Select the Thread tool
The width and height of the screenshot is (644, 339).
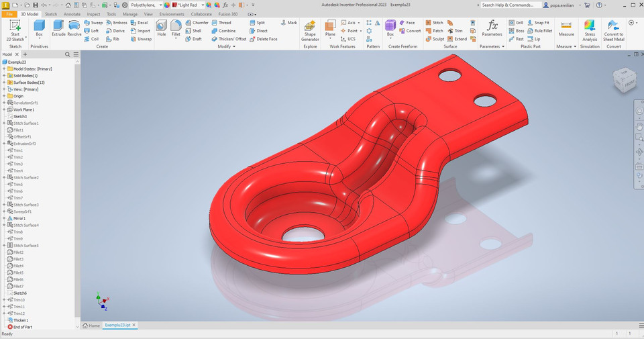tap(221, 23)
